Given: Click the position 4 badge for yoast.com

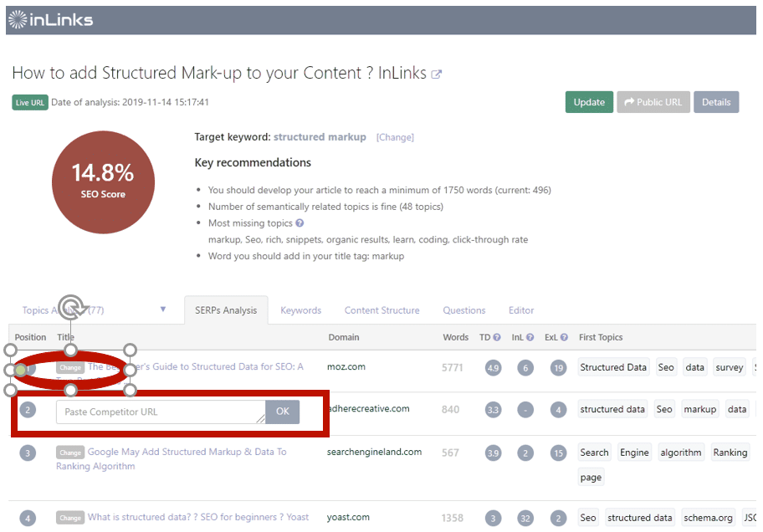Looking at the screenshot, I should (x=28, y=519).
